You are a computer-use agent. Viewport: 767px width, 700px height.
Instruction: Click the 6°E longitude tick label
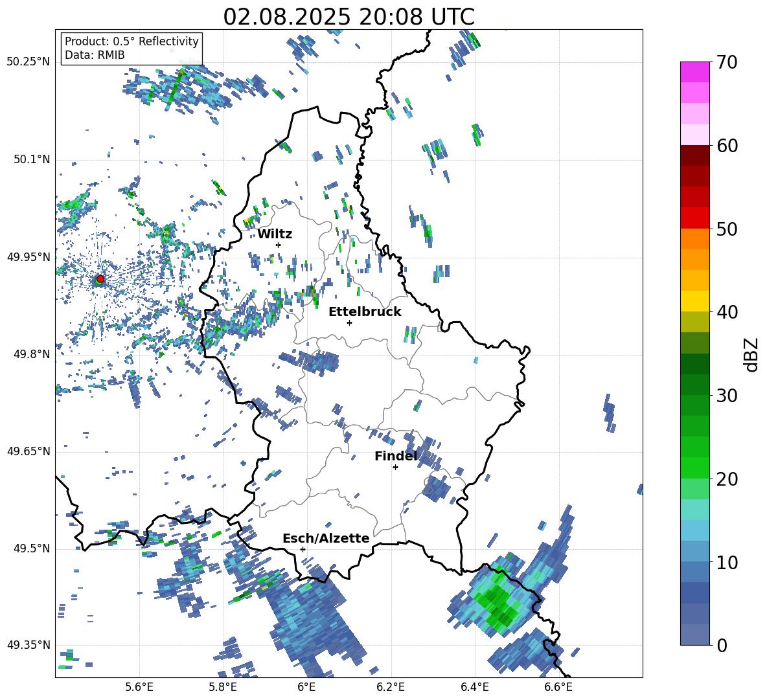306,687
